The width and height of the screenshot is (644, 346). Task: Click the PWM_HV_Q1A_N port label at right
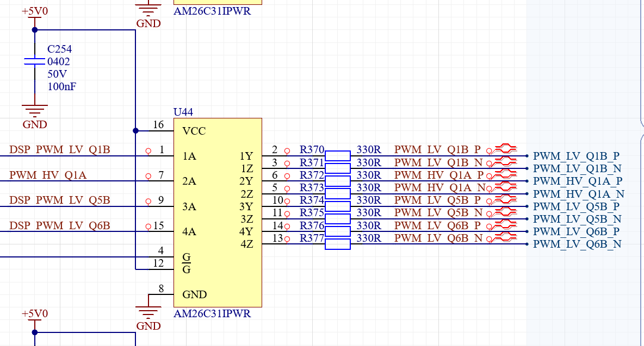coord(578,194)
